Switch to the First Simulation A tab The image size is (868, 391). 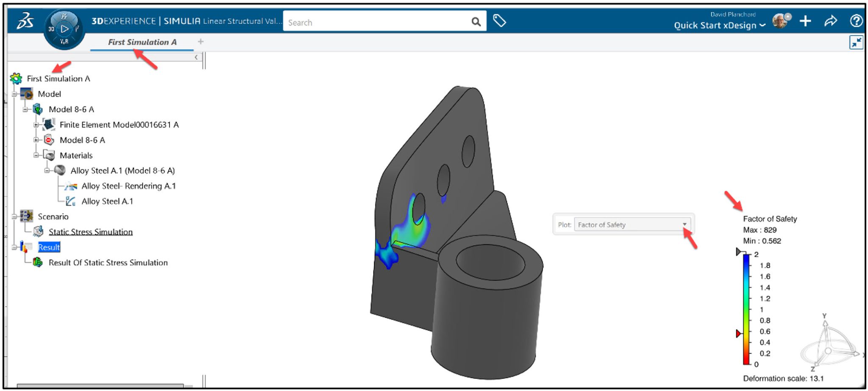click(x=142, y=42)
